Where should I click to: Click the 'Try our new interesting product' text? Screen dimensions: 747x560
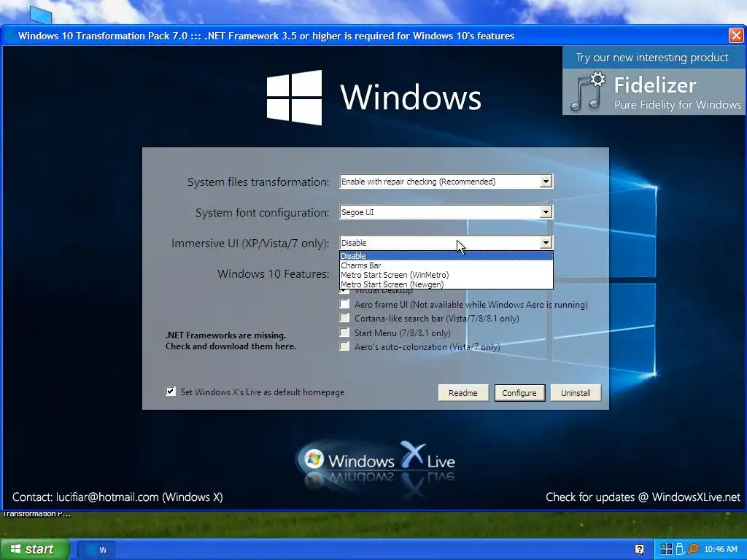(651, 58)
